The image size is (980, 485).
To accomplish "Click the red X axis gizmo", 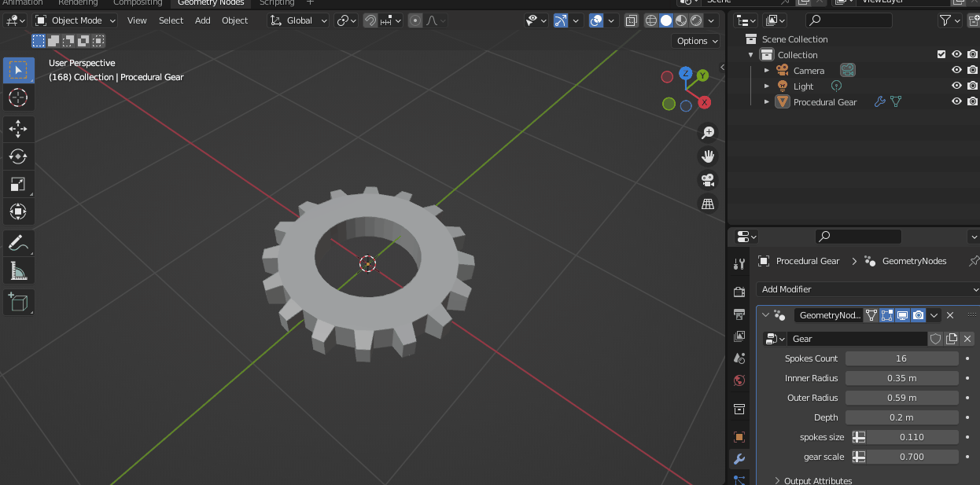I will pos(705,102).
